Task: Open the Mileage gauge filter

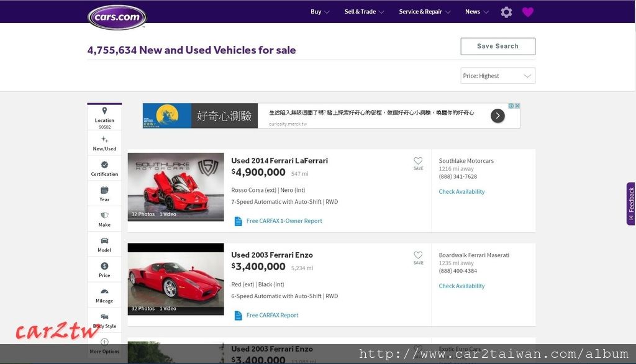Action: (104, 291)
